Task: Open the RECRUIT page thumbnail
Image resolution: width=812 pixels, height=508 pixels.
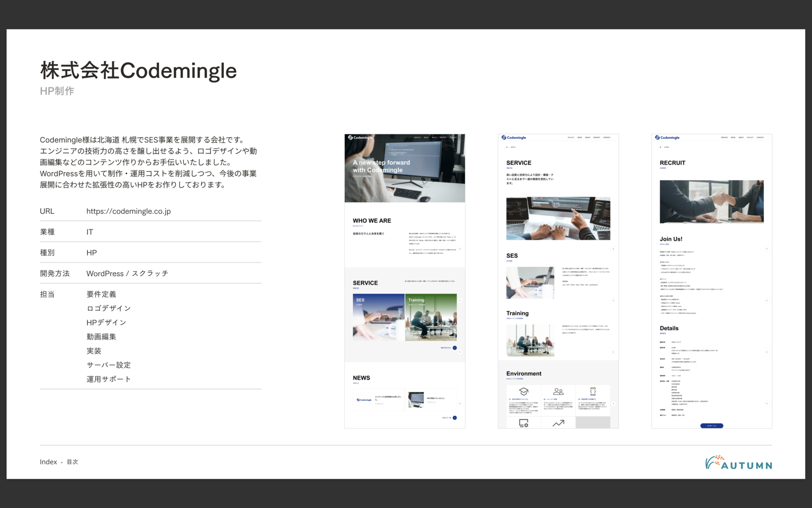Action: [711, 281]
